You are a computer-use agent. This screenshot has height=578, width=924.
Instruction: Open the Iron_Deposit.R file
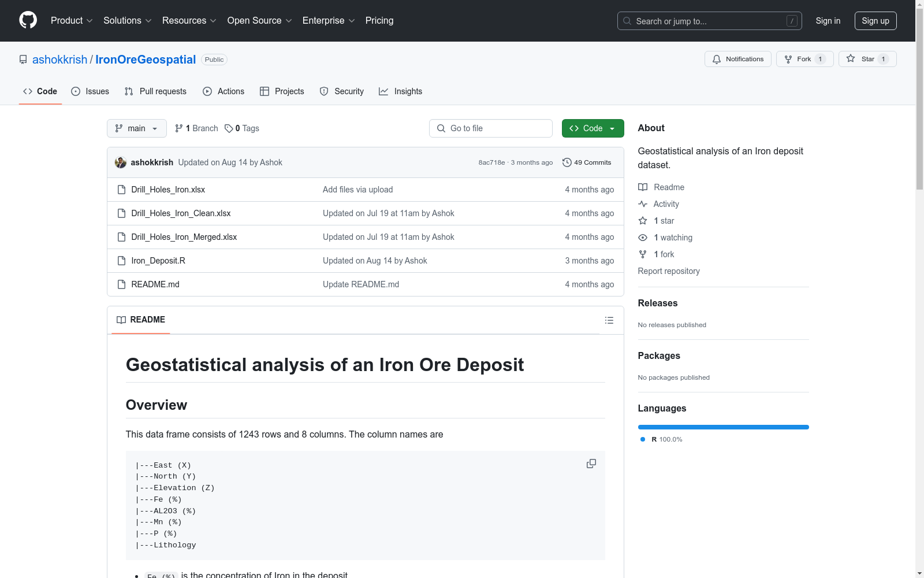(x=158, y=261)
